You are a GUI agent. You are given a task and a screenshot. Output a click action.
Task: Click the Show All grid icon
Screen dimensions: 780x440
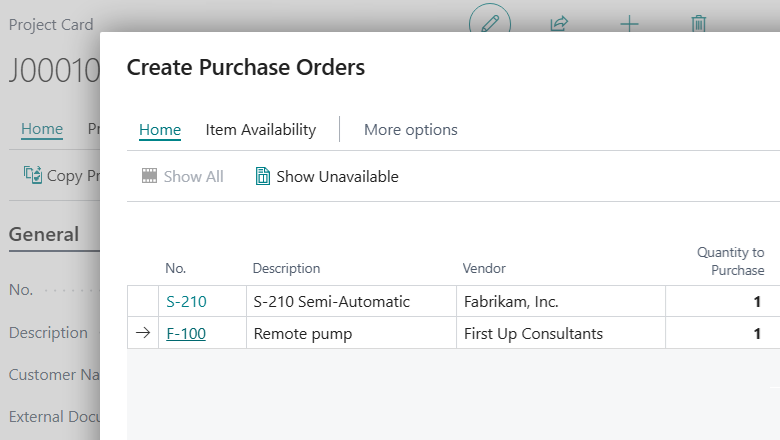[x=149, y=176]
